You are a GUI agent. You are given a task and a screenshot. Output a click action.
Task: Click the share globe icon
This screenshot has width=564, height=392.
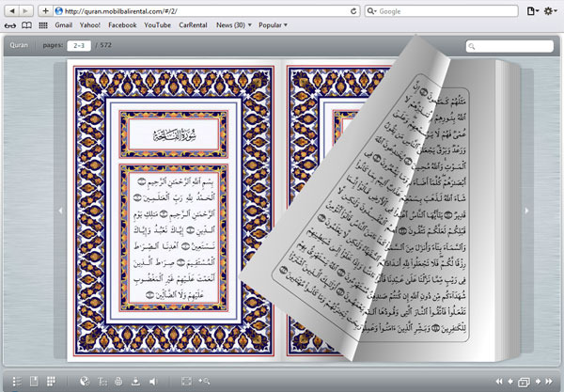85,382
